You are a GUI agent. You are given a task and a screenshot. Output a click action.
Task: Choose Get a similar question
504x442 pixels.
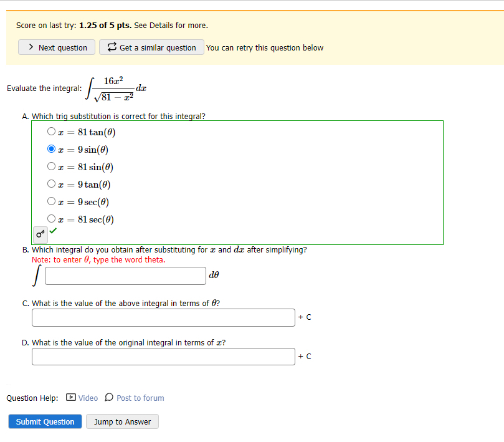tap(151, 47)
